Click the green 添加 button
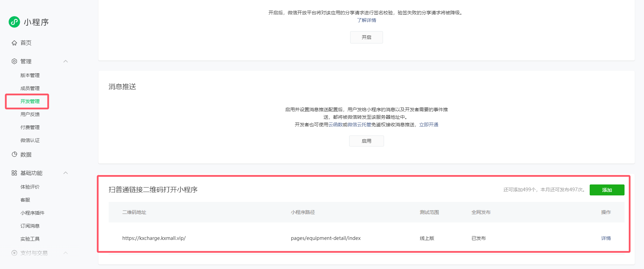This screenshot has width=644, height=269. coord(607,190)
